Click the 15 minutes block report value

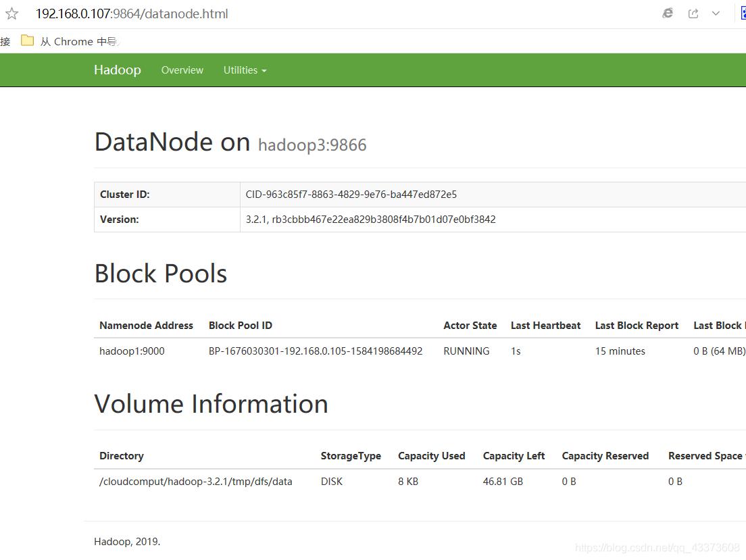(620, 351)
